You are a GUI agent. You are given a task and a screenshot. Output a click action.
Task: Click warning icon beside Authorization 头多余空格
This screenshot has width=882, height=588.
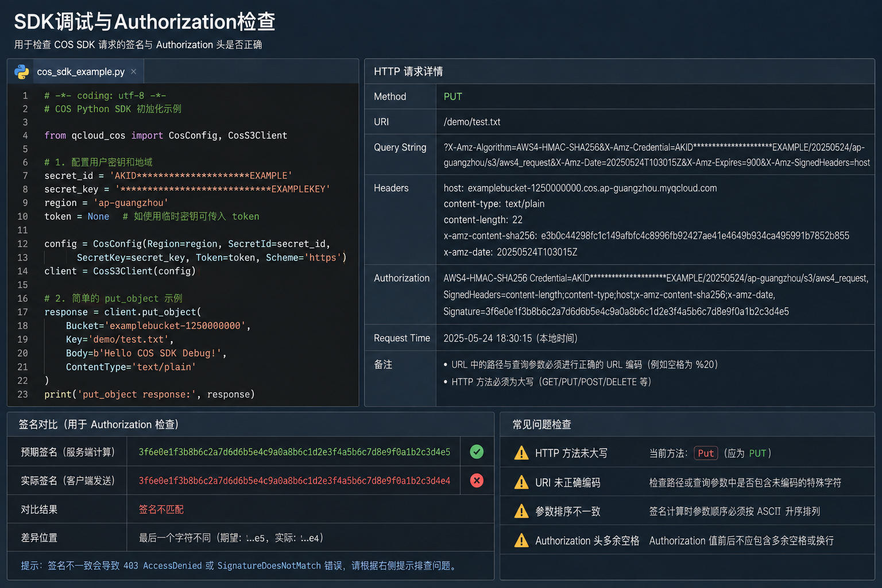tap(521, 540)
